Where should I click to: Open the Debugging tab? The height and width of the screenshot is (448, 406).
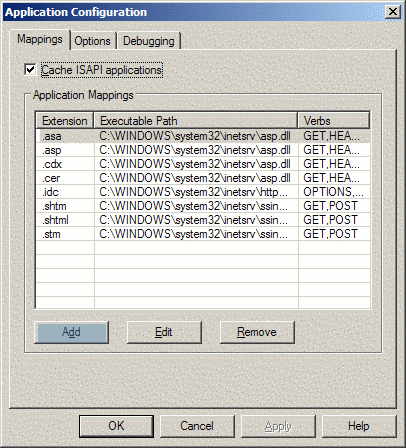(x=149, y=41)
